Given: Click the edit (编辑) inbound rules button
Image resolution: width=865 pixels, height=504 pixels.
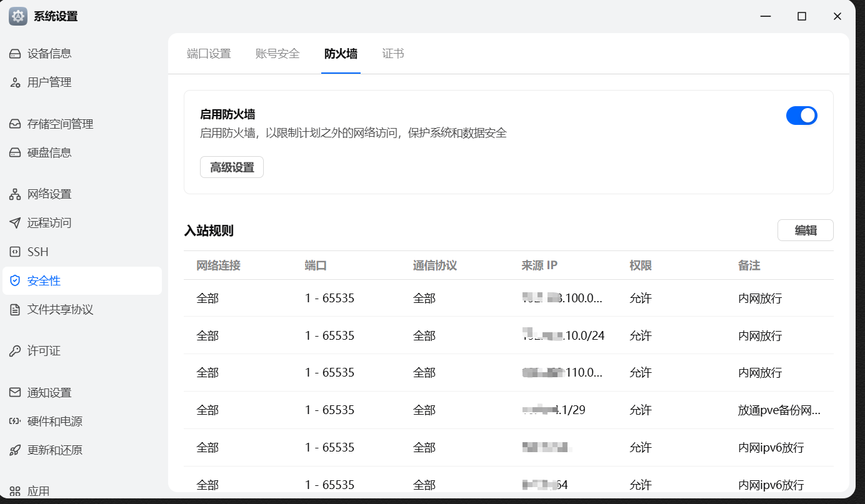Looking at the screenshot, I should click(805, 230).
